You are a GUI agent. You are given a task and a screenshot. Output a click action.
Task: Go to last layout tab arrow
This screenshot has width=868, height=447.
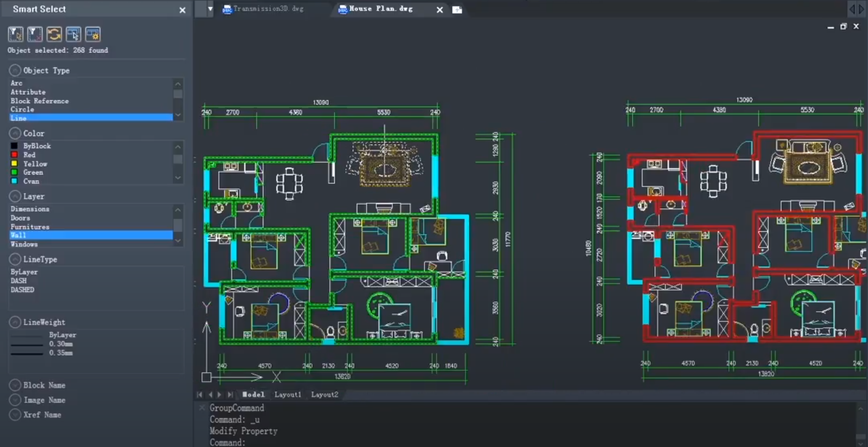230,395
